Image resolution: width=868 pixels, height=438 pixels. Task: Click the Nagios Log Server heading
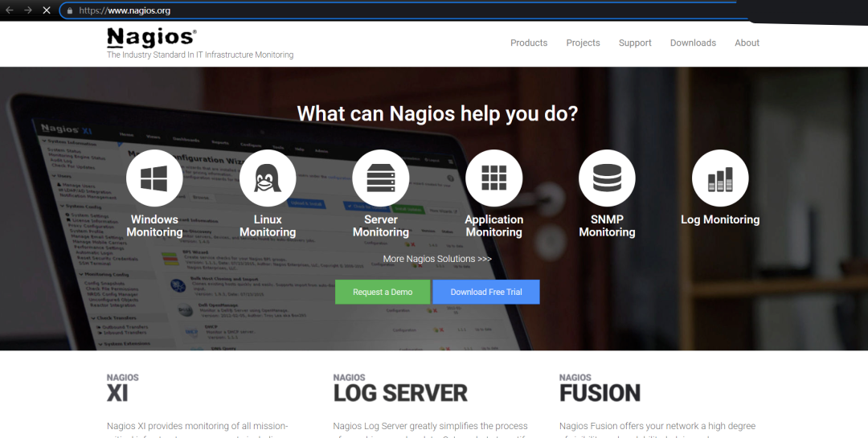coord(400,389)
